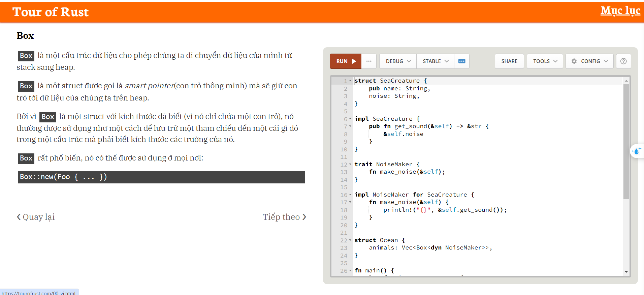The width and height of the screenshot is (644, 295).
Task: Click the Box code tag before 'rất phổ biến'
Action: (x=26, y=158)
